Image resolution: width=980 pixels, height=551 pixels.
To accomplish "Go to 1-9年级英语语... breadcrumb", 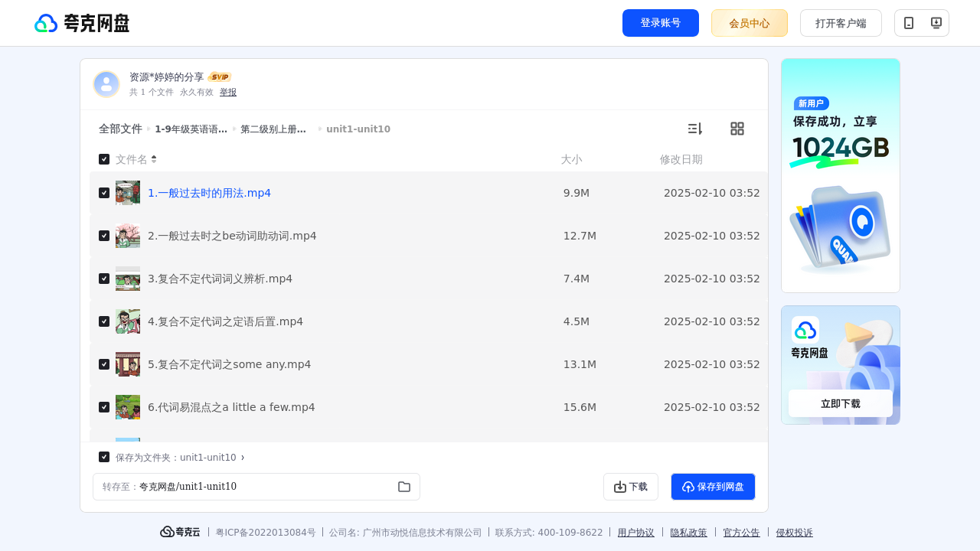I will [191, 129].
